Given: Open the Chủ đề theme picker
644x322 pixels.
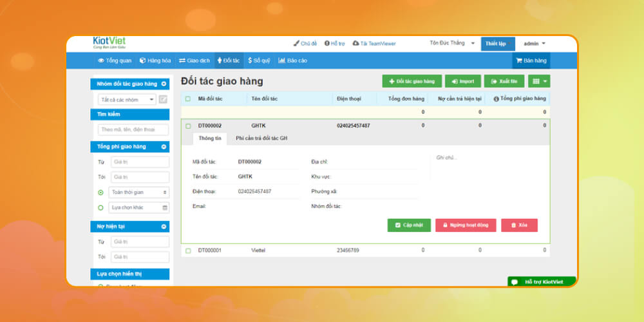Looking at the screenshot, I should 305,44.
